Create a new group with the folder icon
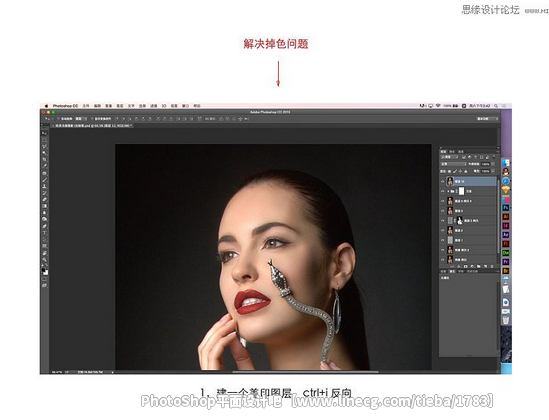This screenshot has height=420, width=549. point(479,267)
